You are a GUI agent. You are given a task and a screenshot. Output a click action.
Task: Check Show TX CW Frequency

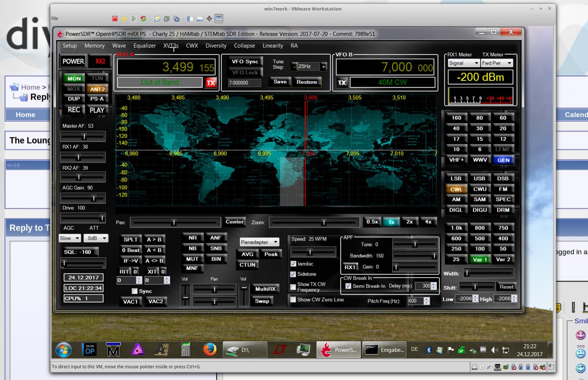(x=293, y=287)
